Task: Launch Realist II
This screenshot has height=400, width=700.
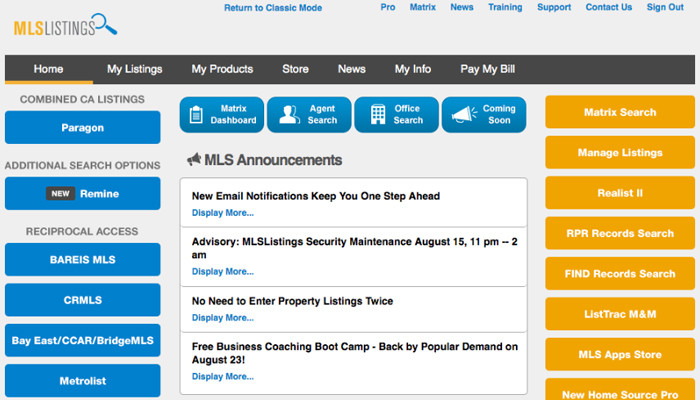Action: coord(620,193)
